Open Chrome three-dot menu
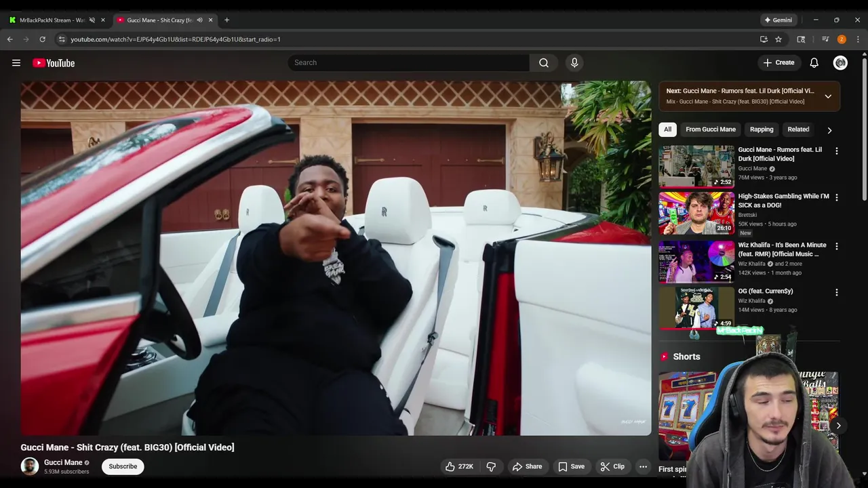Viewport: 868px width, 488px height. [x=858, y=39]
